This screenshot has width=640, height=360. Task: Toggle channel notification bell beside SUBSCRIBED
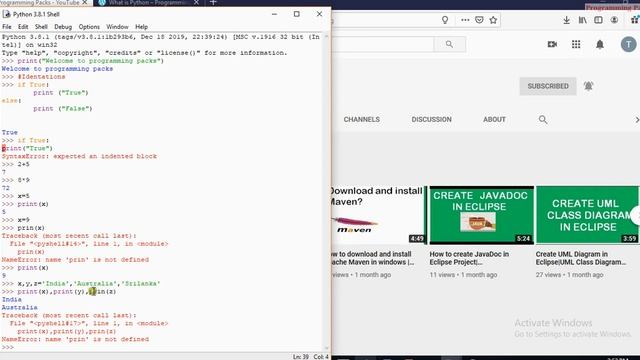(x=588, y=86)
